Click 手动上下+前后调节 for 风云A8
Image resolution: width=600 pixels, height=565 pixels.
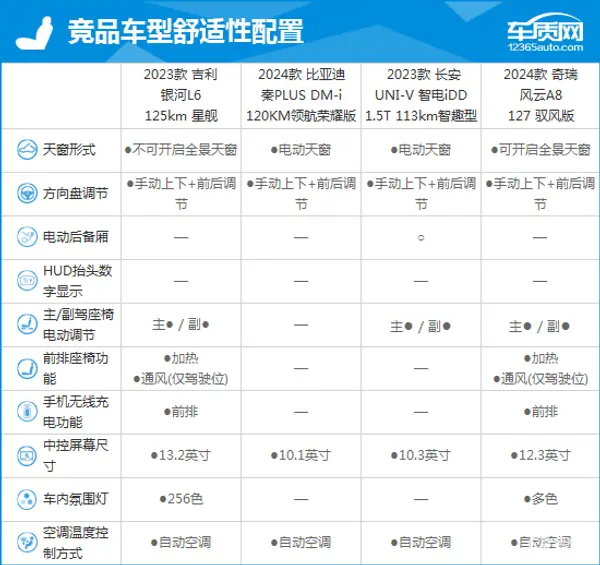click(x=541, y=194)
